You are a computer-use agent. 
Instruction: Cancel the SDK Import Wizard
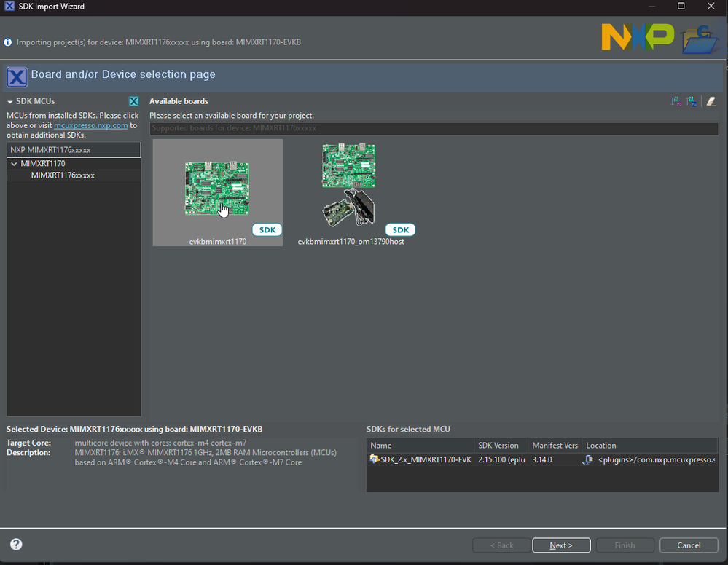point(688,545)
